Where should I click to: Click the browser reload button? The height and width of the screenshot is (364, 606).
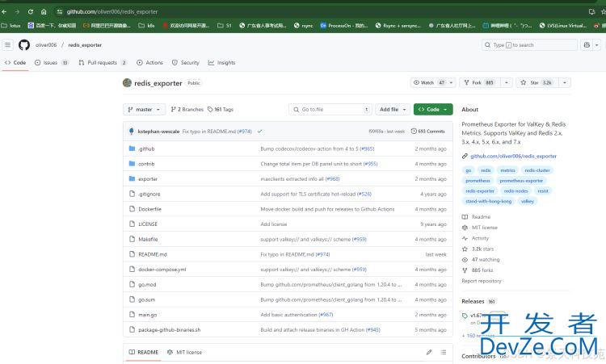(31, 12)
